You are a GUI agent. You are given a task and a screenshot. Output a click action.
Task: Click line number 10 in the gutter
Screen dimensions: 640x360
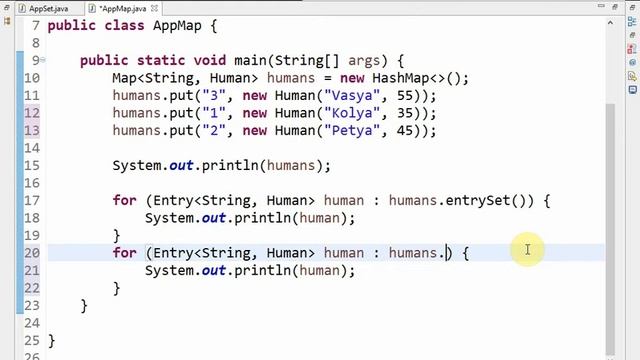pos(32,78)
